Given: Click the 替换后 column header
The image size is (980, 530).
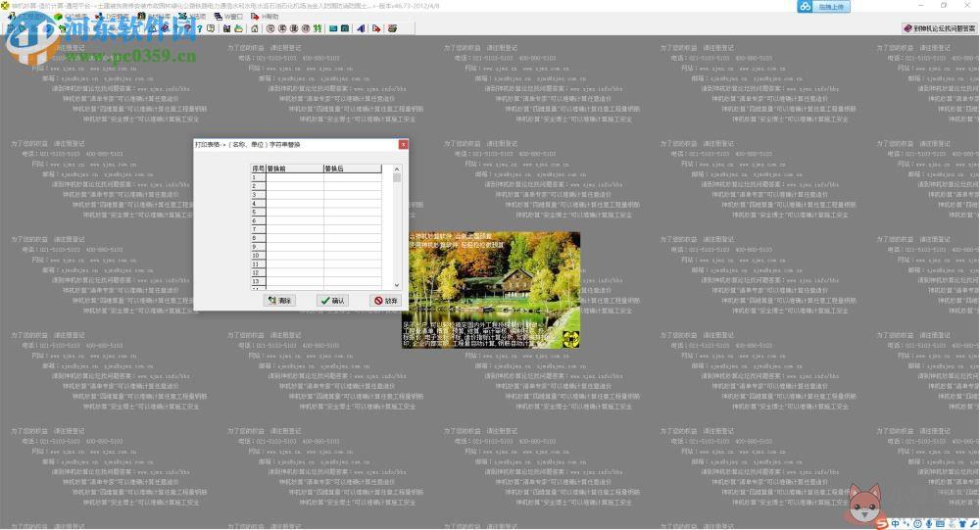Looking at the screenshot, I should click(353, 169).
